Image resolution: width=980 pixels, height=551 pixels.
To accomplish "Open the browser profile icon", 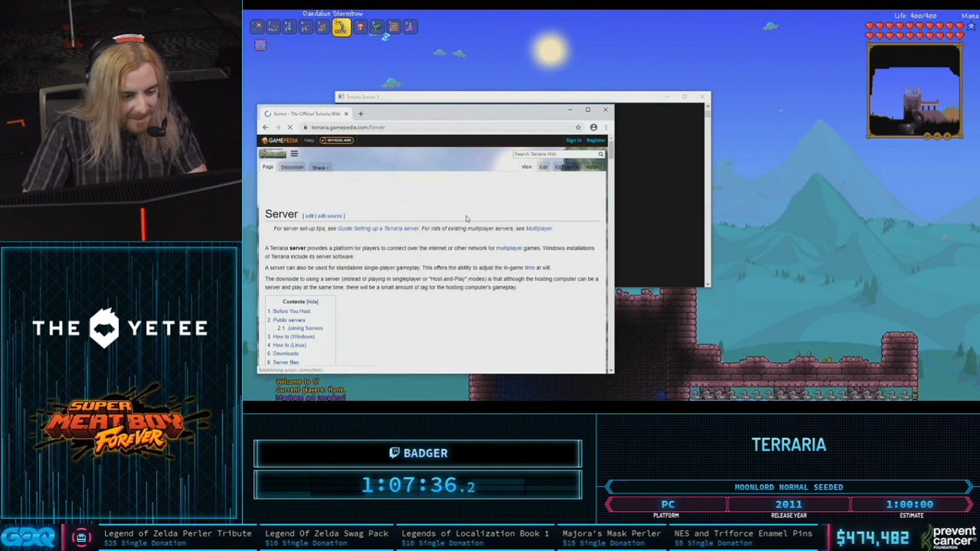I will point(593,127).
